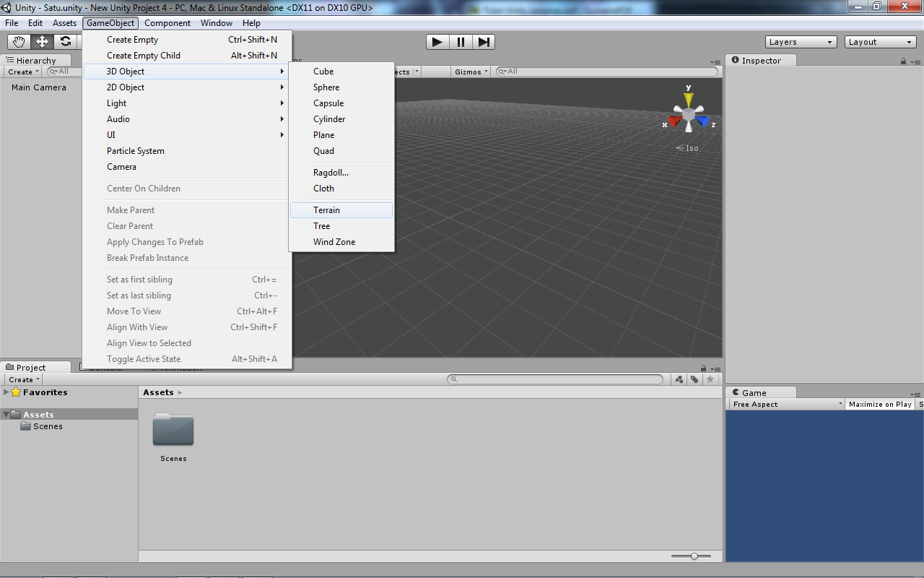Screen dimensions: 924x578
Task: Open the Help menu
Action: click(x=251, y=23)
